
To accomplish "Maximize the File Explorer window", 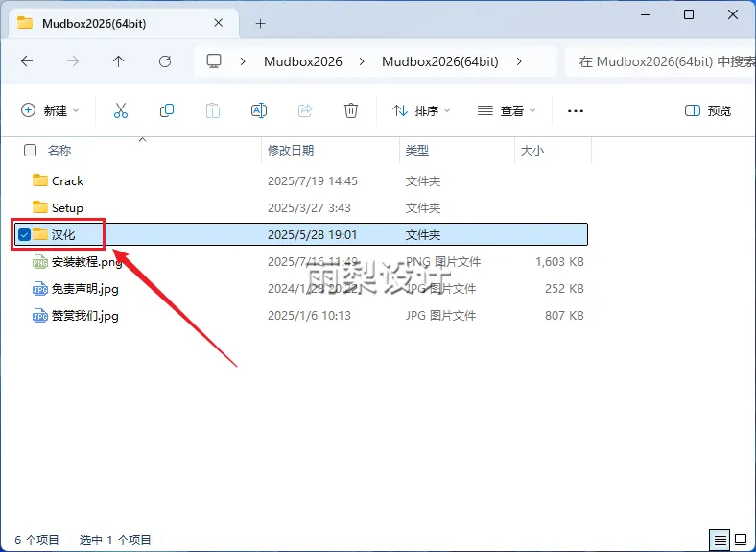I will click(689, 14).
